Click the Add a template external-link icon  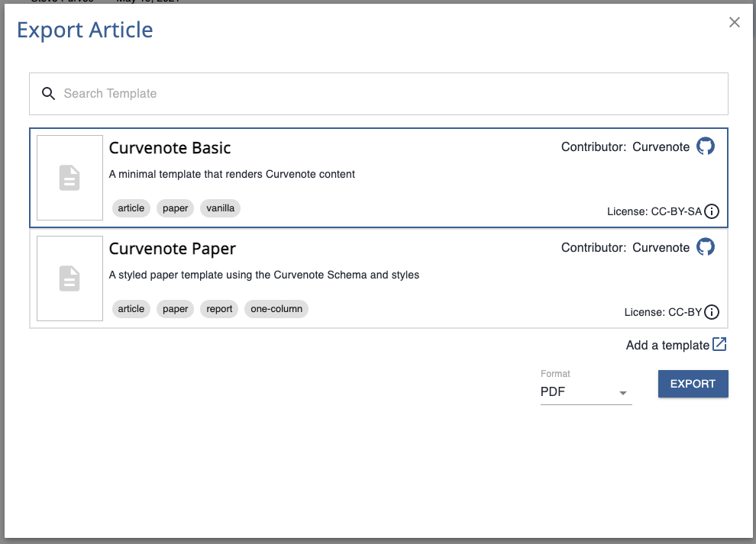point(719,344)
